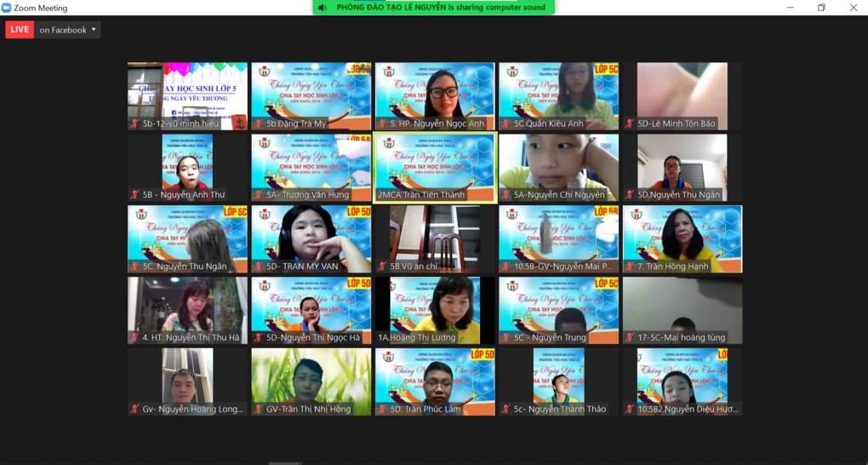Click the GV-Trần Thị Nhị Hồng name label
868x465 pixels.
(308, 410)
